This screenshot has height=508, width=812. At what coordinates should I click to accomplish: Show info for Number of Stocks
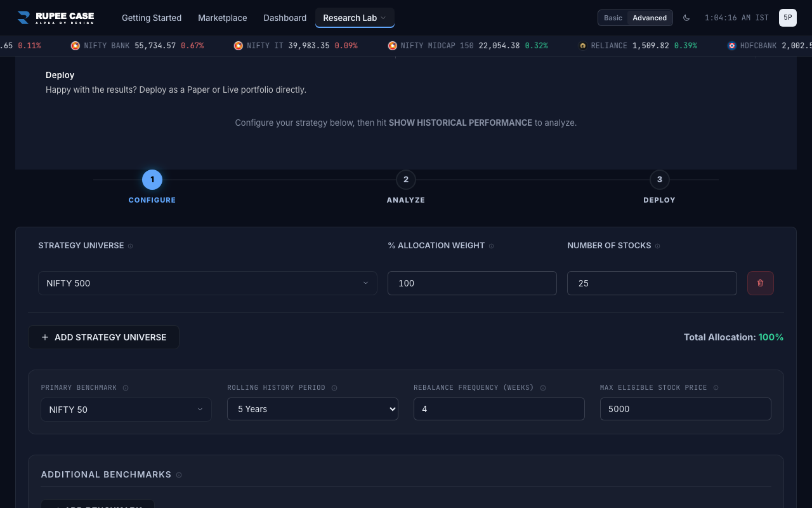click(x=657, y=246)
